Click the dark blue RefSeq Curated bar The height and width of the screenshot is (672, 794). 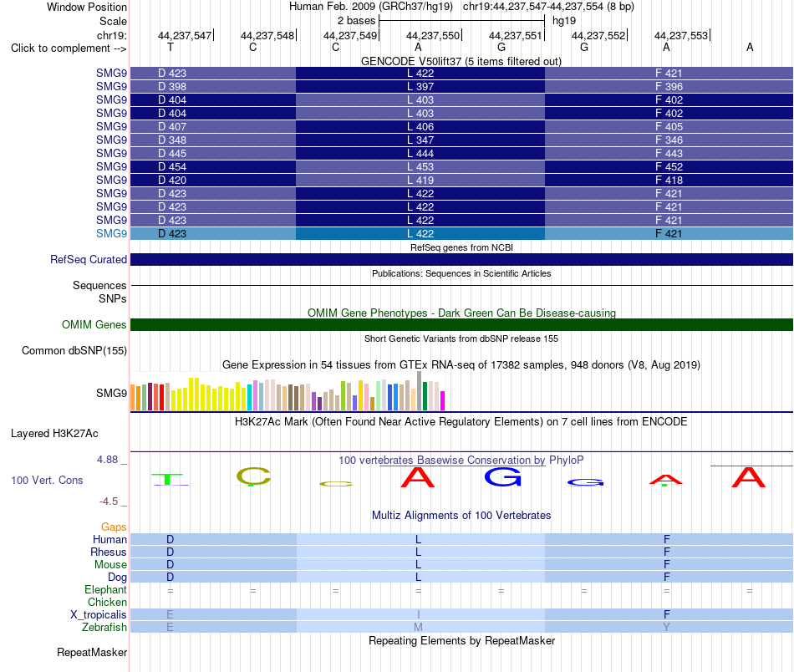coord(461,259)
